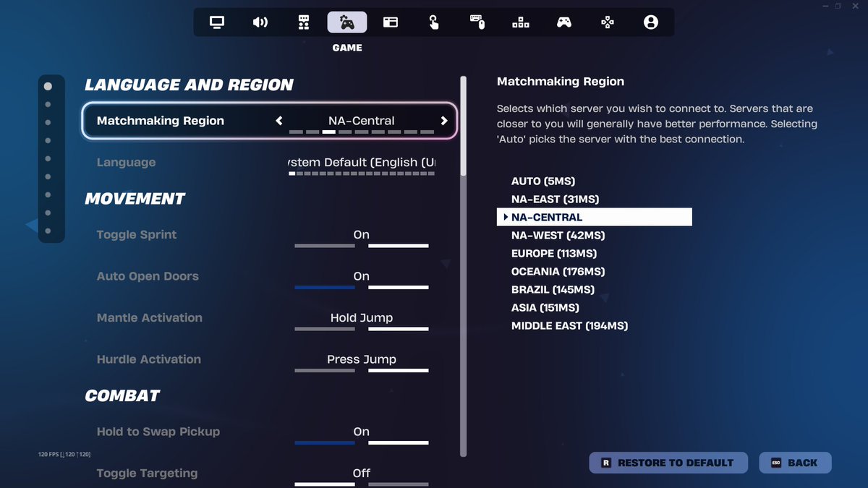
Task: Open the Video settings monitor tab
Action: pyautogui.click(x=217, y=22)
